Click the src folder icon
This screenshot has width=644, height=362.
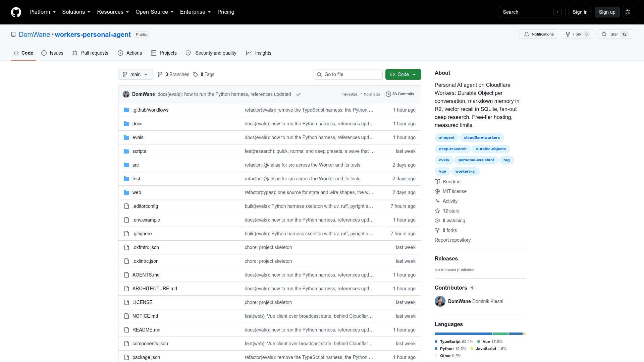(126, 165)
